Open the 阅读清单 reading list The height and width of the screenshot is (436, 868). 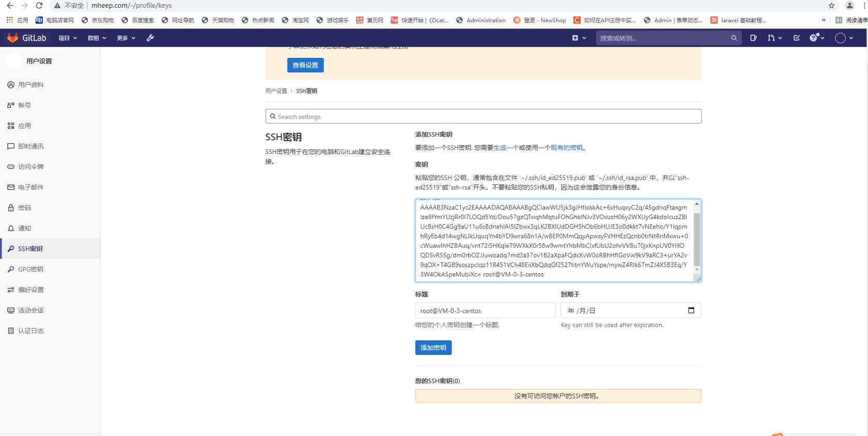(x=851, y=20)
